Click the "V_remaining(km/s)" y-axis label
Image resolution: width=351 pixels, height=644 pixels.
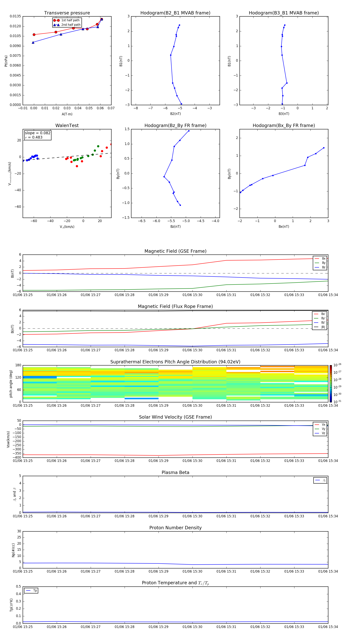[x=10, y=173]
